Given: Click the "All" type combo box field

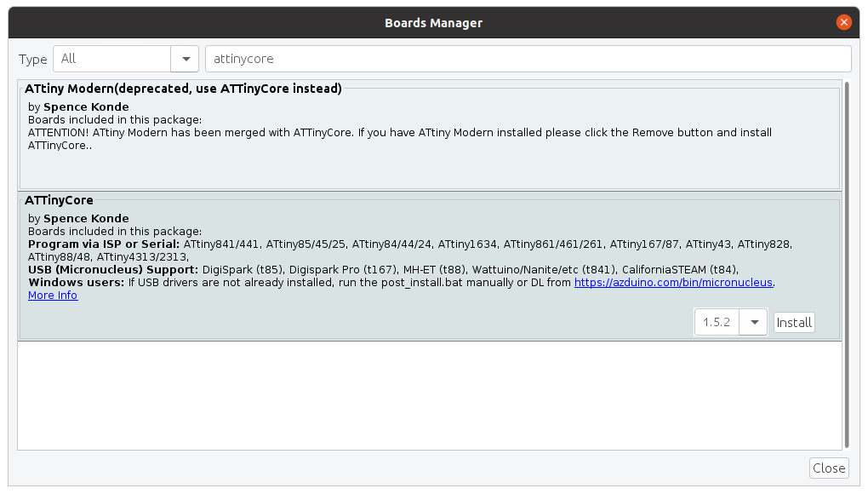Looking at the screenshot, I should pos(111,59).
